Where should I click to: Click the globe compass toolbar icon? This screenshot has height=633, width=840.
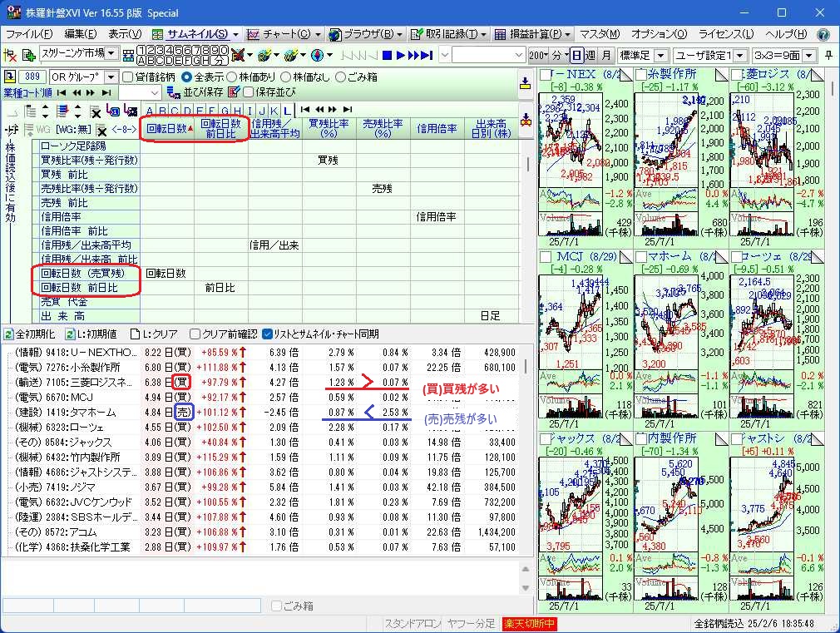point(317,55)
